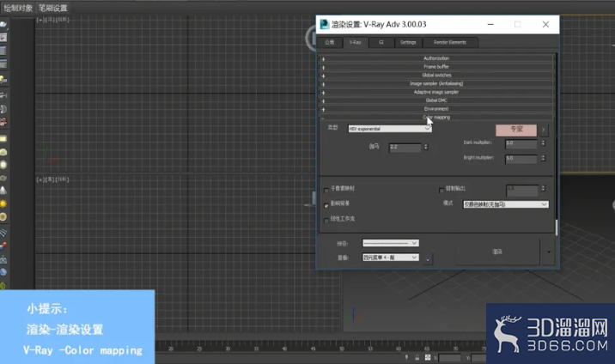Click frame 50 on the time slider
615x364 pixels.
click(341, 349)
